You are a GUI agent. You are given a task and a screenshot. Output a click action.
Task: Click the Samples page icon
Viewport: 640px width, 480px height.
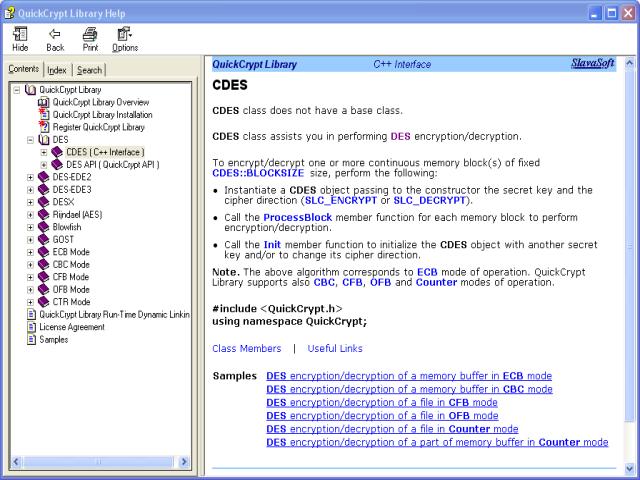coord(31,339)
